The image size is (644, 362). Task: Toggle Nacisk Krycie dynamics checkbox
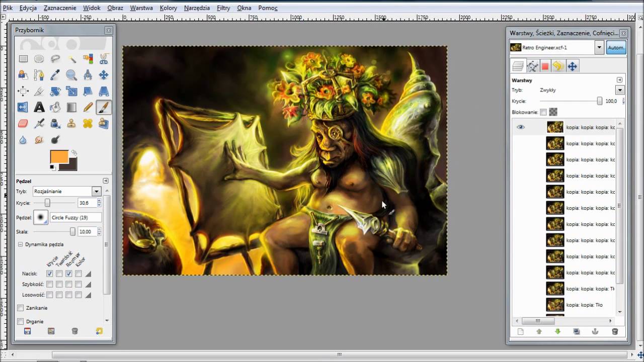click(49, 274)
